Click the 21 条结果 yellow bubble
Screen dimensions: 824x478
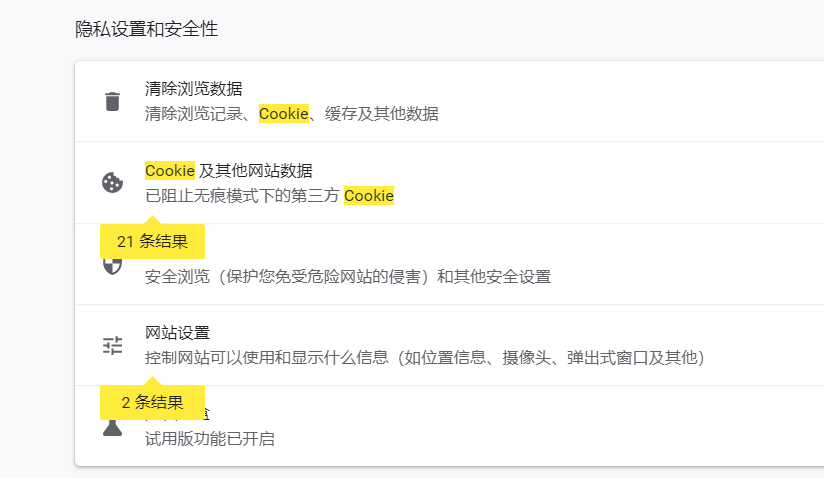[x=152, y=241]
